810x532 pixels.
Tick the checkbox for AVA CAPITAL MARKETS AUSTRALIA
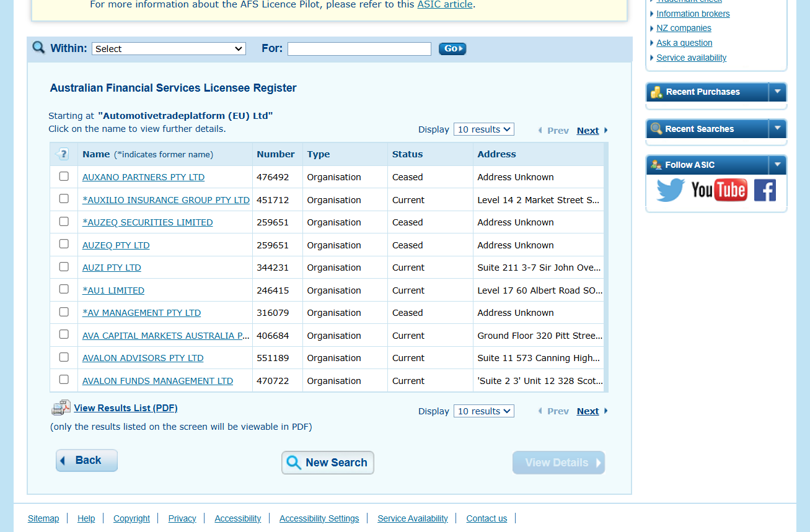coord(64,334)
